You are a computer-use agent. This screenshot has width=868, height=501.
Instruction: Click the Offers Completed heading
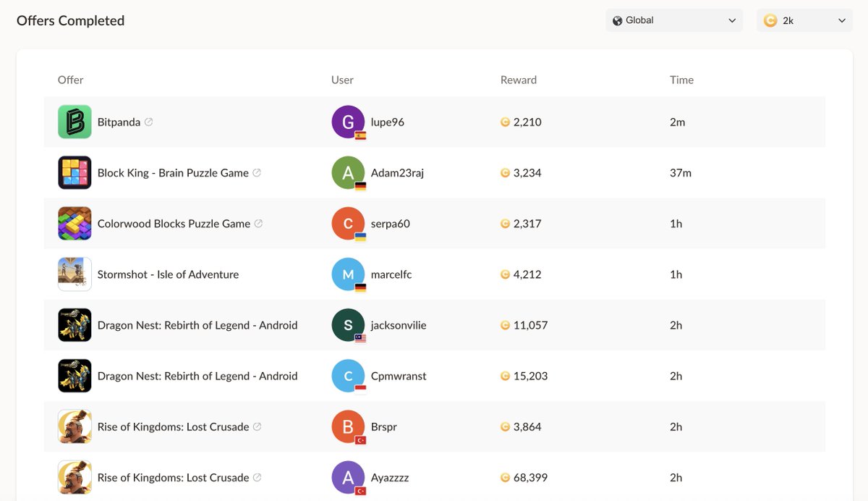70,20
